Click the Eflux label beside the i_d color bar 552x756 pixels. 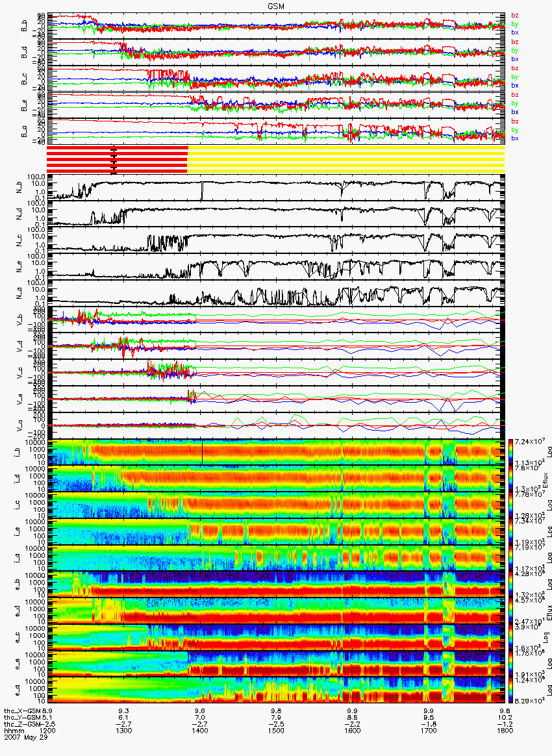547,479
